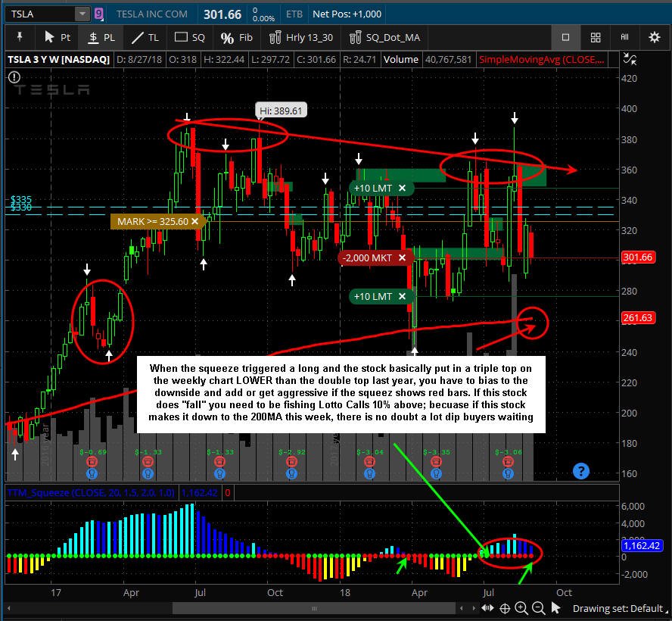
Task: Click the pin drawing toolbar icon
Action: tap(19, 37)
